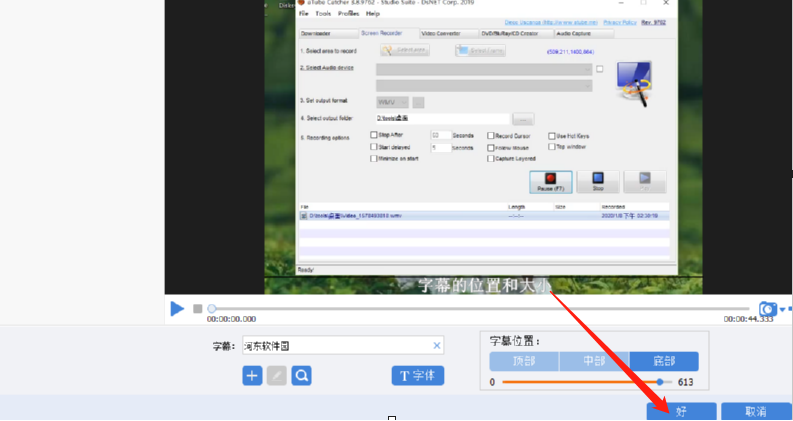The height and width of the screenshot is (421, 793).
Task: Click the orange subtitle position slider handle
Action: pos(660,383)
